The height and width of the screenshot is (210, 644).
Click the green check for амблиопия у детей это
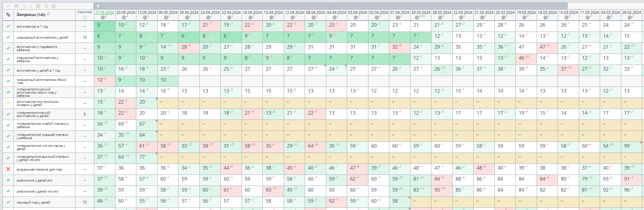pos(8,180)
